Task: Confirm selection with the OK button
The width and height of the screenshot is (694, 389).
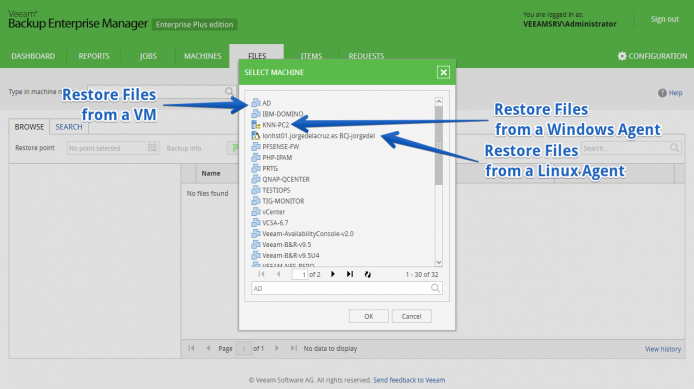Action: 369,316
